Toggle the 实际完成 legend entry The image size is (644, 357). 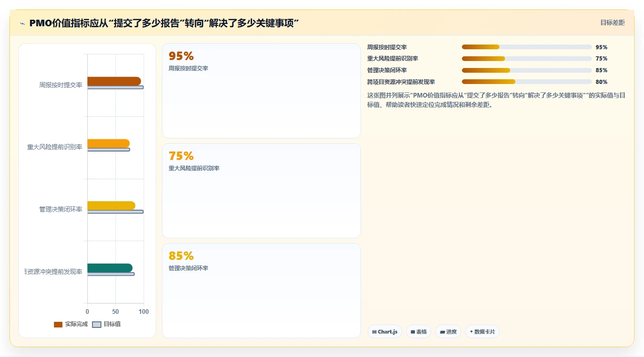click(x=71, y=324)
